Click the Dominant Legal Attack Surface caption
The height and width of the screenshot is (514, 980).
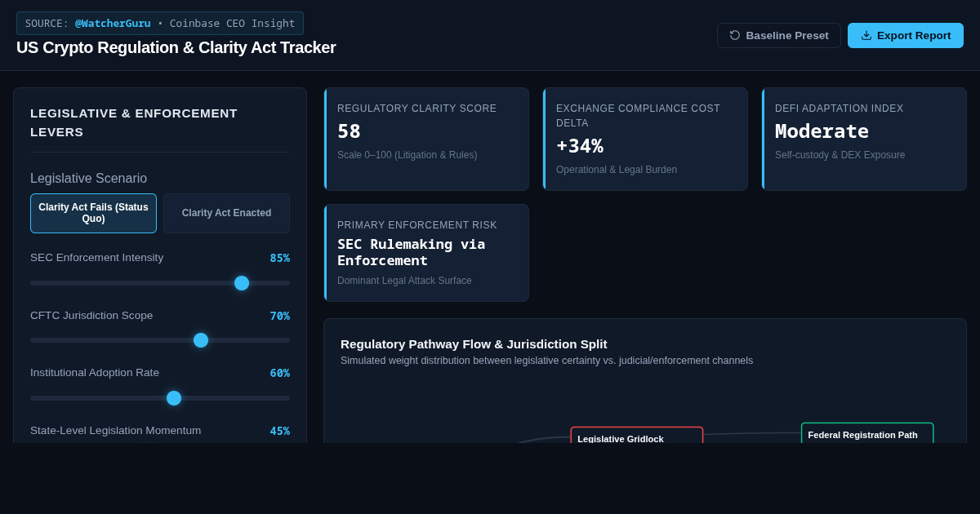pos(404,281)
